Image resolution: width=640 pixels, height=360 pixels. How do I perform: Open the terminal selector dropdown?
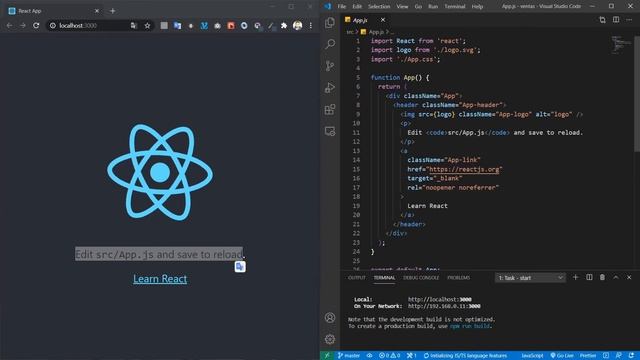pyautogui.click(x=530, y=278)
